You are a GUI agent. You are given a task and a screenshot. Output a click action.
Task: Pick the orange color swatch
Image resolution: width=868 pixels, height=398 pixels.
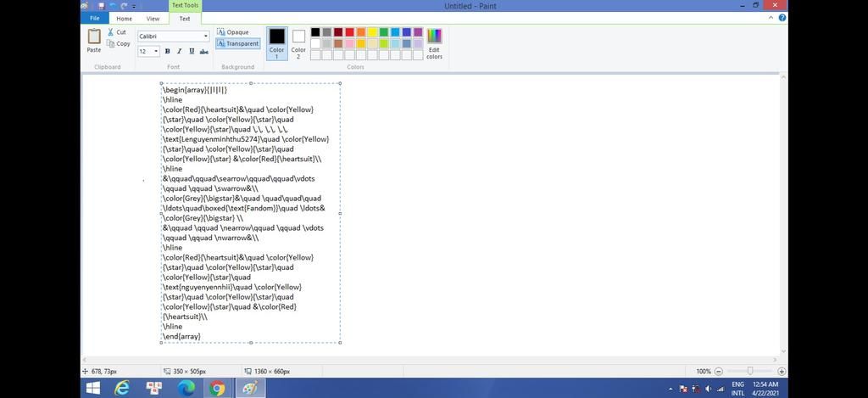coord(361,32)
